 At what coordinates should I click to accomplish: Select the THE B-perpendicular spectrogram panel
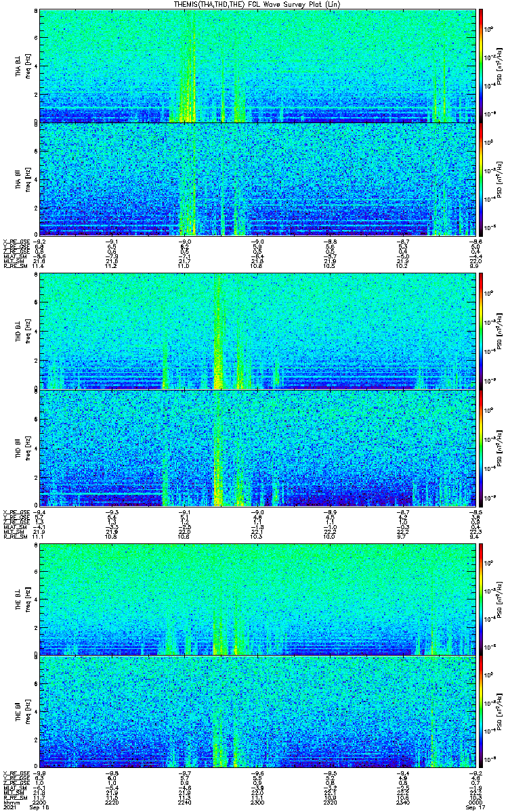click(257, 598)
